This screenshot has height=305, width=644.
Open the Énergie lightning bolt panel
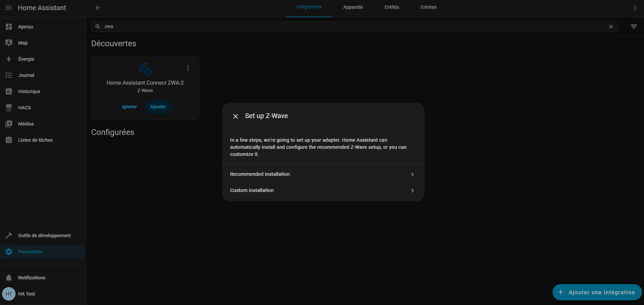coord(9,59)
